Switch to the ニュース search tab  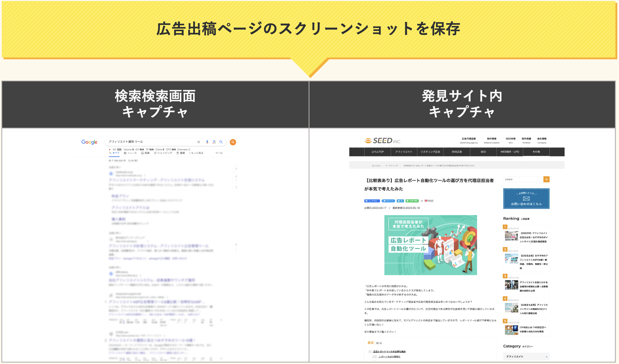click(x=132, y=153)
